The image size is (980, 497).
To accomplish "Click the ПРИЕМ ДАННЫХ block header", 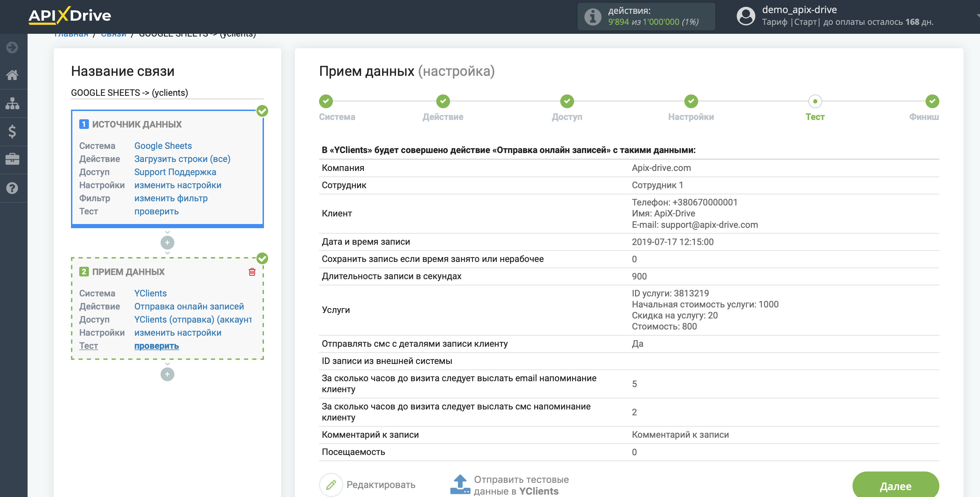I will tap(128, 272).
